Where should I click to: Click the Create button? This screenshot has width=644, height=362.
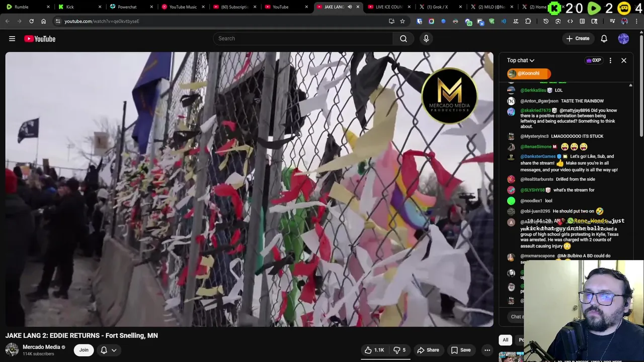pos(578,39)
